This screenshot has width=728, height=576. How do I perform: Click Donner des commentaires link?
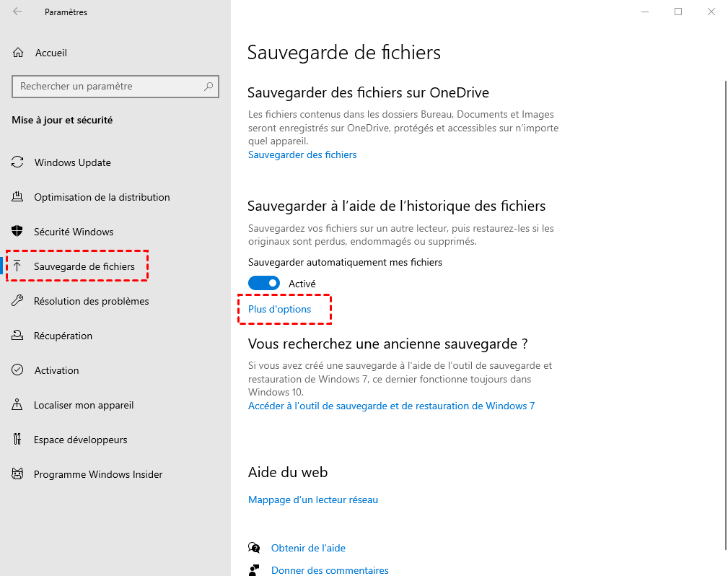(x=330, y=570)
